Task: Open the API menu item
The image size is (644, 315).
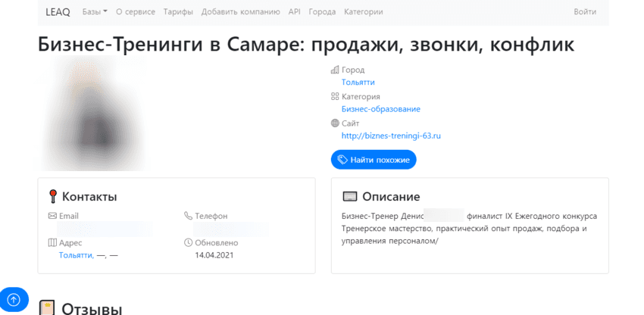Action: pyautogui.click(x=295, y=12)
